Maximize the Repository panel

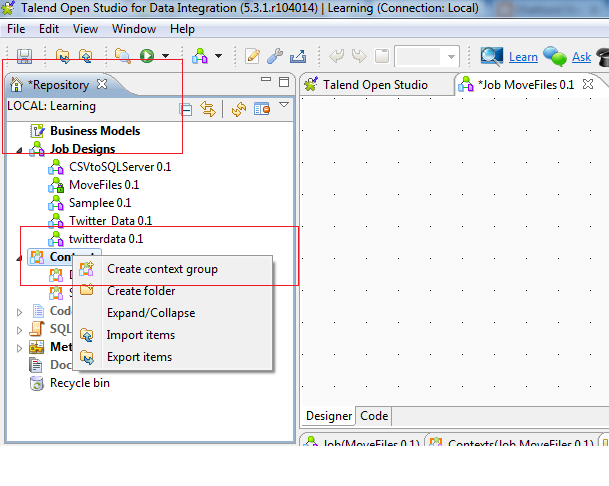point(284,82)
